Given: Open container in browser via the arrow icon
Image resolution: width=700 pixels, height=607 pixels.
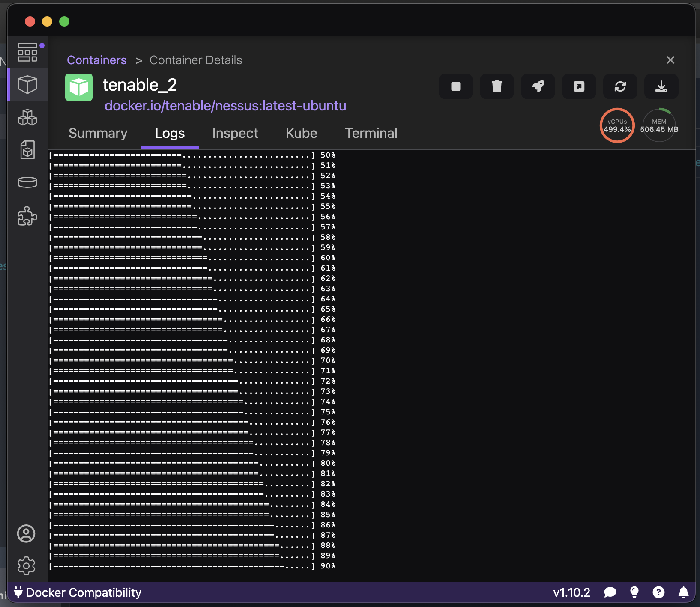Looking at the screenshot, I should [579, 86].
